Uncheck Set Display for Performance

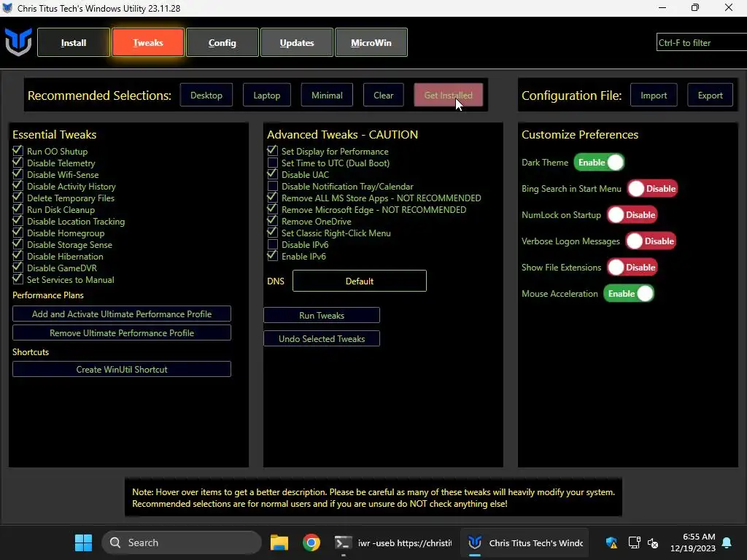(272, 151)
